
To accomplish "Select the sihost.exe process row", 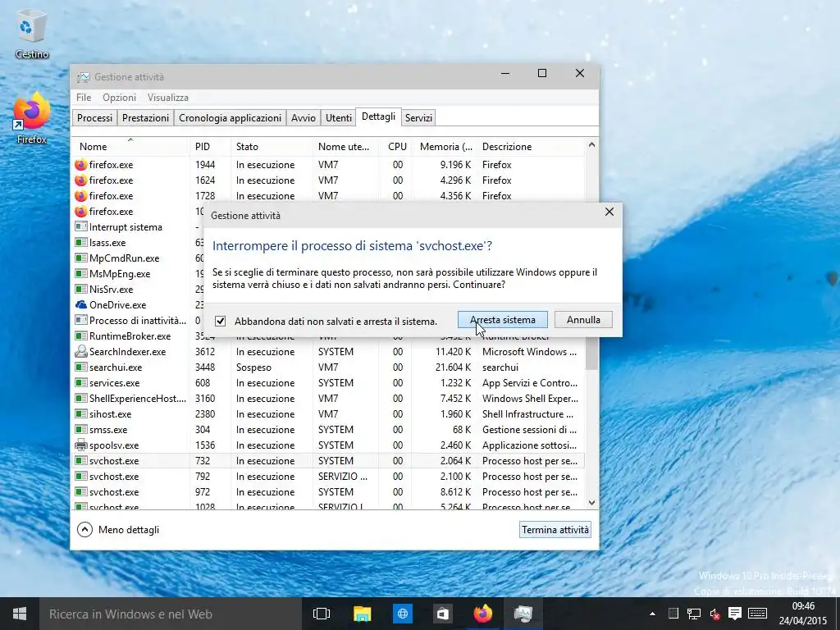I will point(328,414).
